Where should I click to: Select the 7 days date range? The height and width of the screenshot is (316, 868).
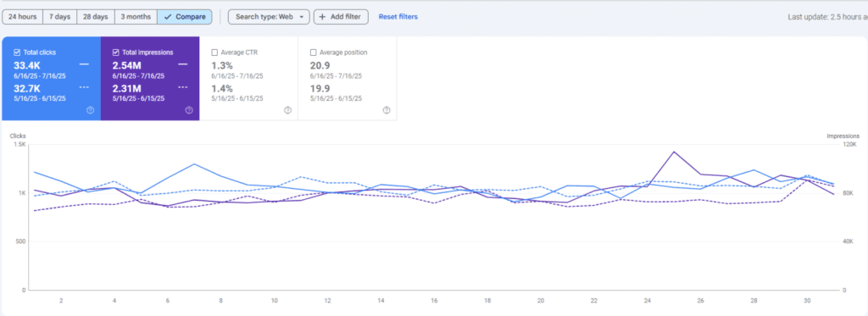coord(60,17)
